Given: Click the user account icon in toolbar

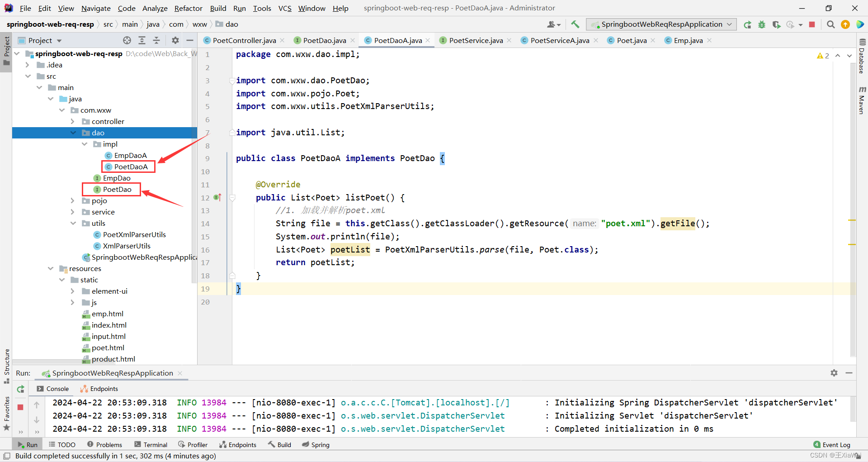Looking at the screenshot, I should [x=553, y=24].
